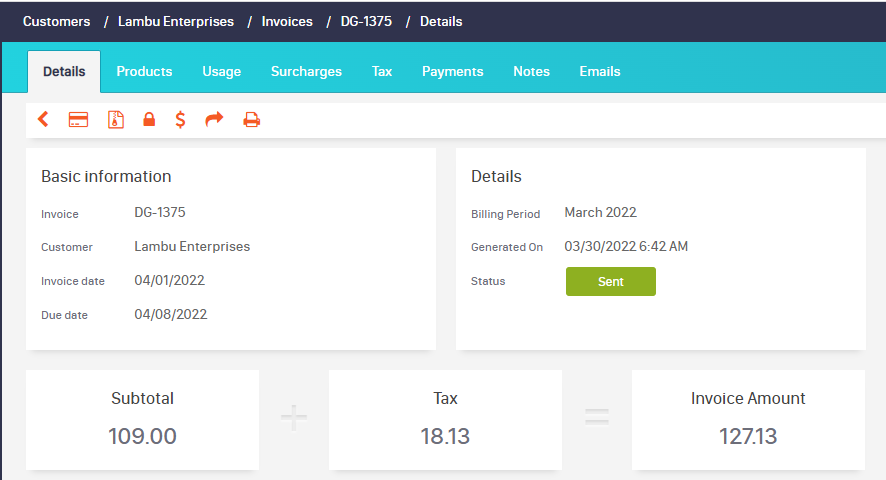This screenshot has height=480, width=886.
Task: Click the printer icon
Action: (x=252, y=120)
